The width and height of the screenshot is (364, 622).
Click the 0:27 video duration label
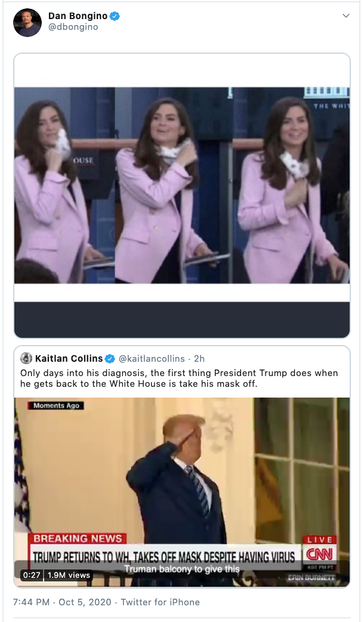tap(32, 575)
